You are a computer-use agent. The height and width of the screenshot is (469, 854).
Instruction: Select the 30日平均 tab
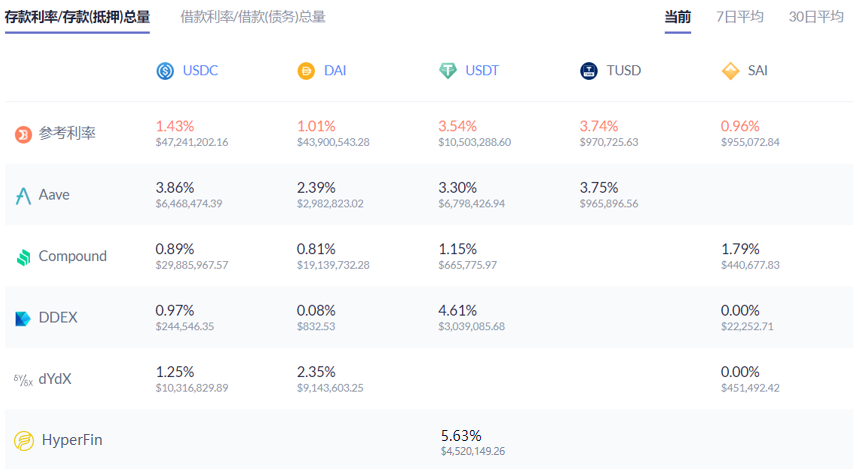tap(816, 17)
